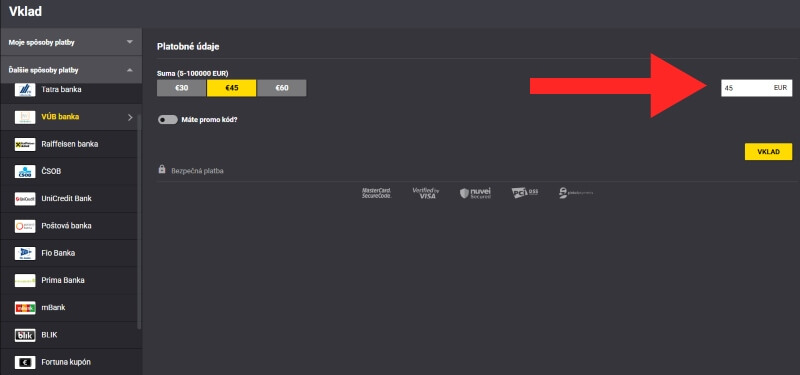Click the VÚB banka logo icon
The width and height of the screenshot is (800, 375).
click(x=25, y=117)
